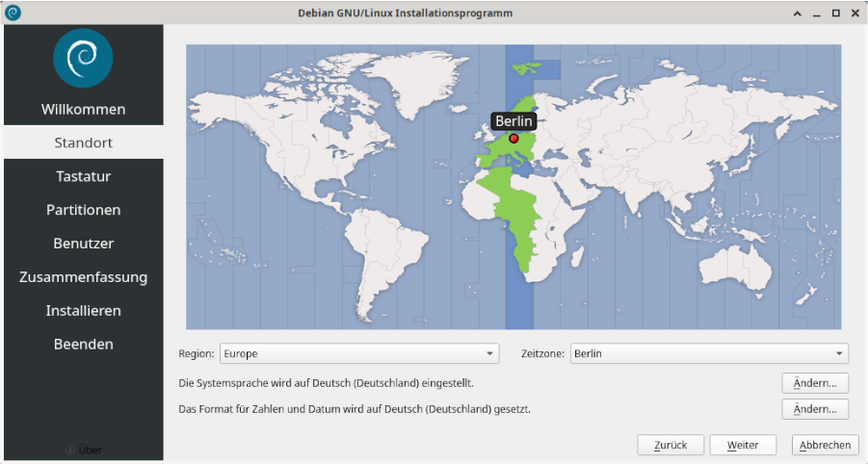Open the Region dropdown showing Europe
Image resolution: width=868 pixels, height=464 pixels.
tap(359, 353)
